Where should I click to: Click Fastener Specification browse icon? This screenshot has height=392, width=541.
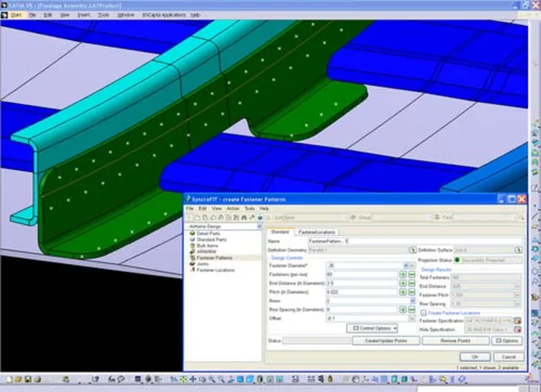point(518,320)
